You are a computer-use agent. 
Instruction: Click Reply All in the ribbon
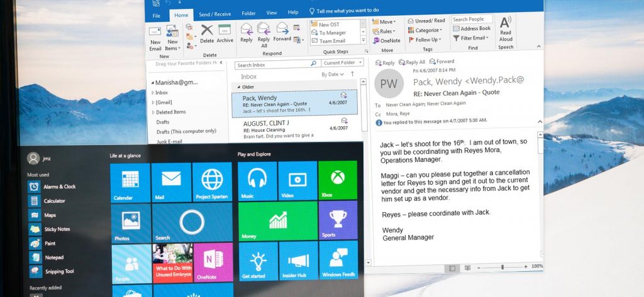click(x=264, y=35)
